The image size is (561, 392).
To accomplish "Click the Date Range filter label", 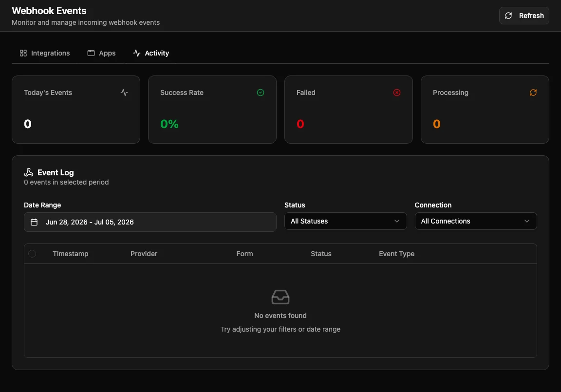I will pyautogui.click(x=42, y=205).
